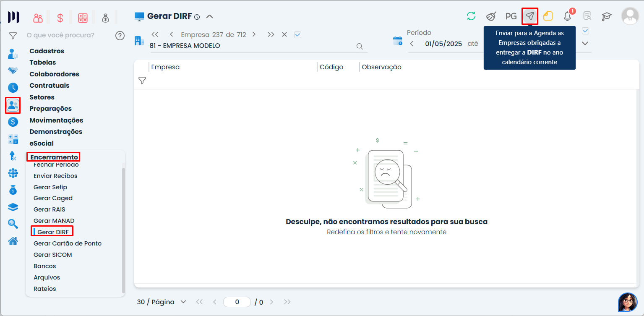Image resolution: width=644 pixels, height=316 pixels.
Task: Click the graduation cap training icon
Action: 607,16
